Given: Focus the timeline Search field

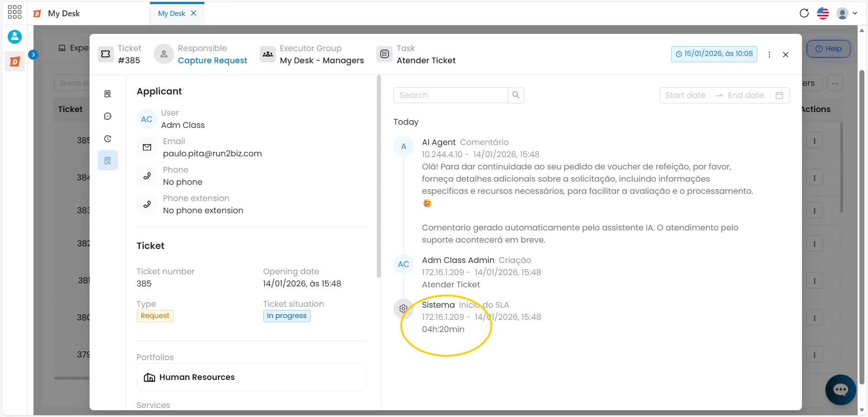Looking at the screenshot, I should click(451, 95).
